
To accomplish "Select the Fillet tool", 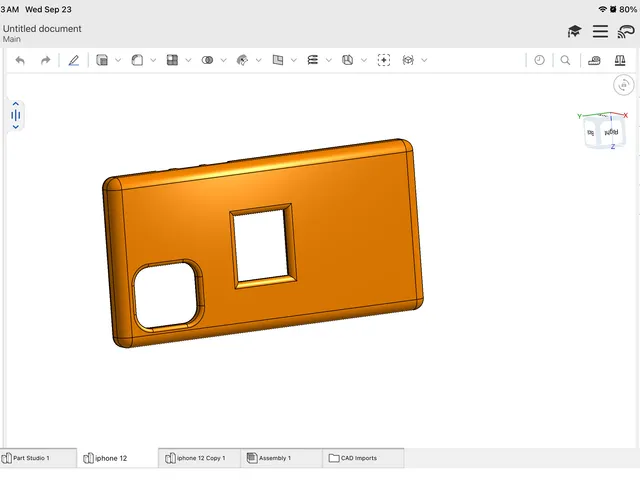I will pyautogui.click(x=137, y=60).
